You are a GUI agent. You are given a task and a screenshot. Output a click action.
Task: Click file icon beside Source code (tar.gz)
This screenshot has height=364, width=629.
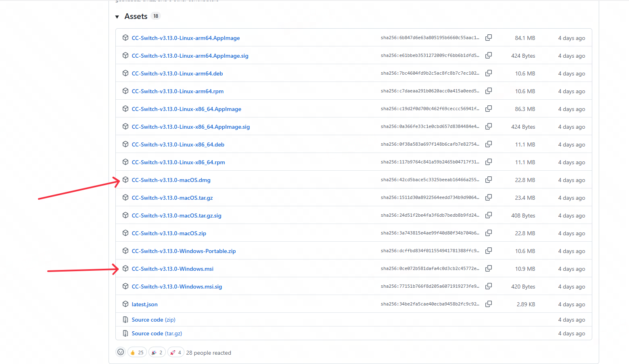(125, 333)
